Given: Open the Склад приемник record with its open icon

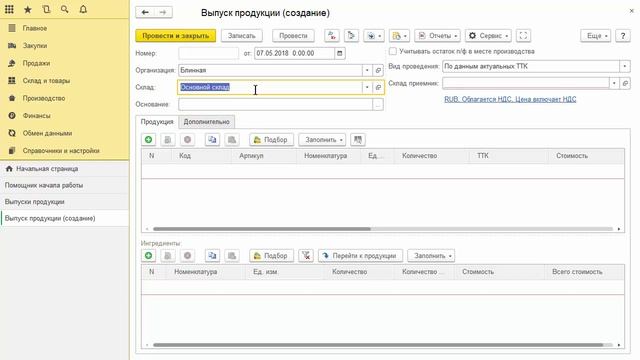Looking at the screenshot, I should point(625,83).
